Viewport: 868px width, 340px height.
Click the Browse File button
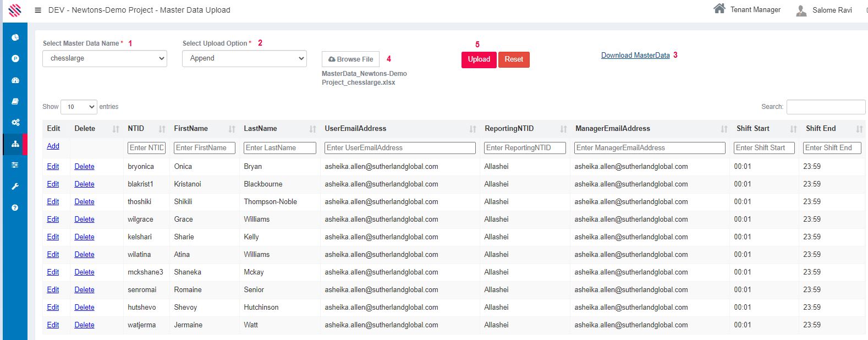350,59
